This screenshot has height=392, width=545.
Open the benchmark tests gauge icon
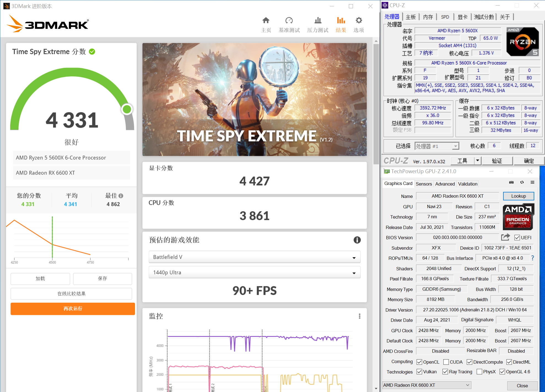[289, 20]
